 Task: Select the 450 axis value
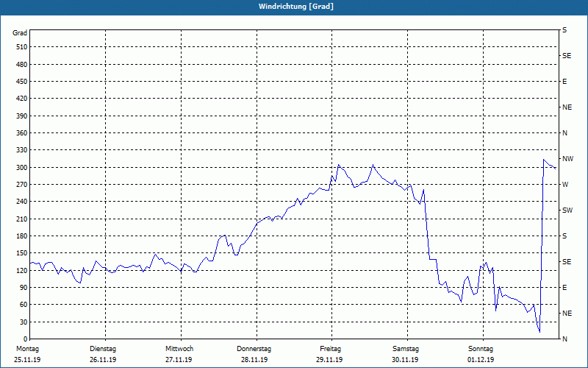(22, 82)
